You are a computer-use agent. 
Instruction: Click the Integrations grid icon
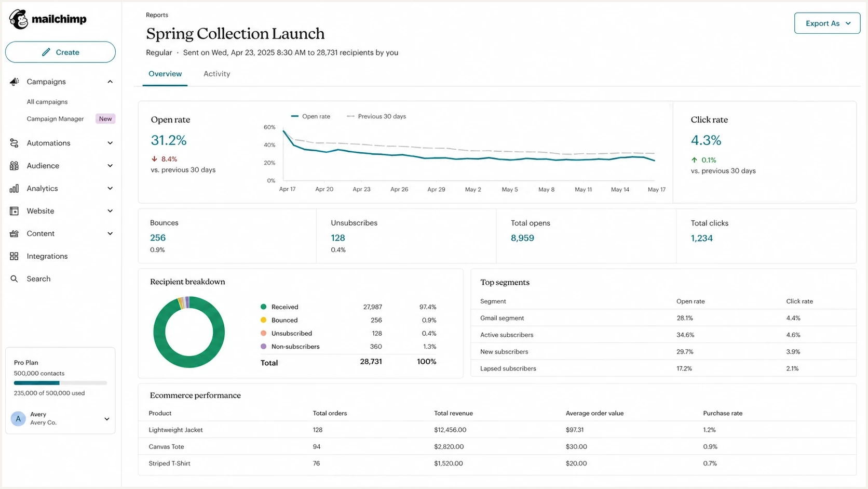pos(14,256)
